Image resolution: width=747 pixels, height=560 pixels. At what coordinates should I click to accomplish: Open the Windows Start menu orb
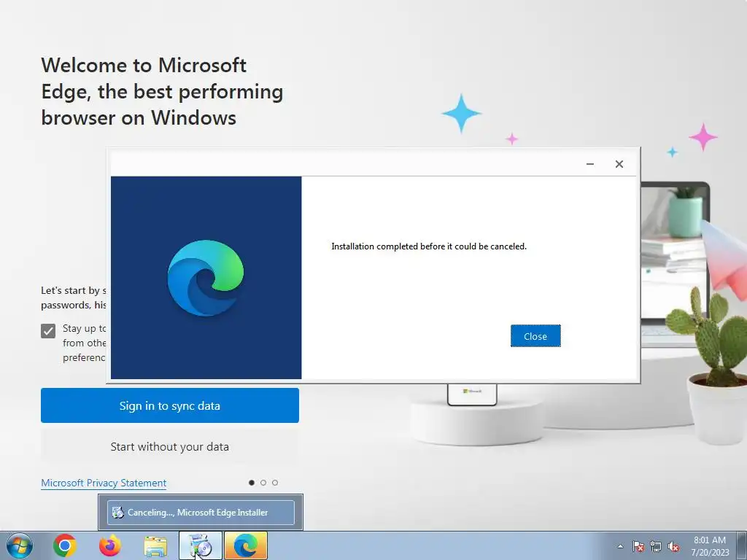point(20,545)
